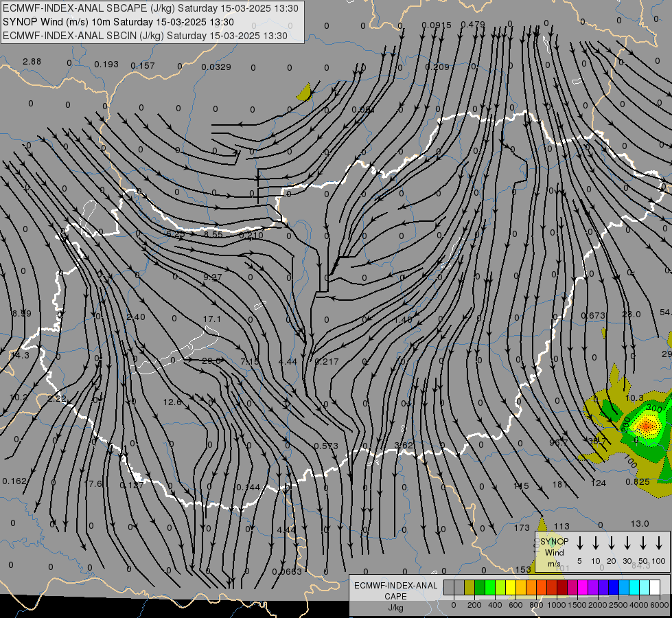The height and width of the screenshot is (618, 672).
Task: Click the 0.210 value on the map
Action: tap(251, 235)
